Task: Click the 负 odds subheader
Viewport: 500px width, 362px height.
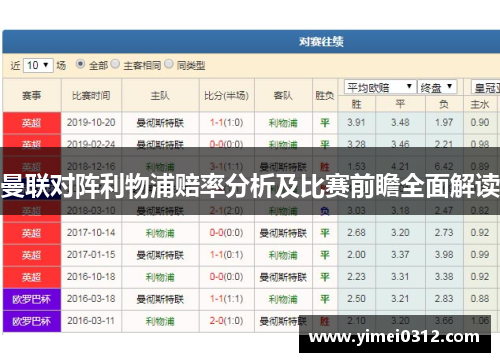Action: tap(444, 104)
